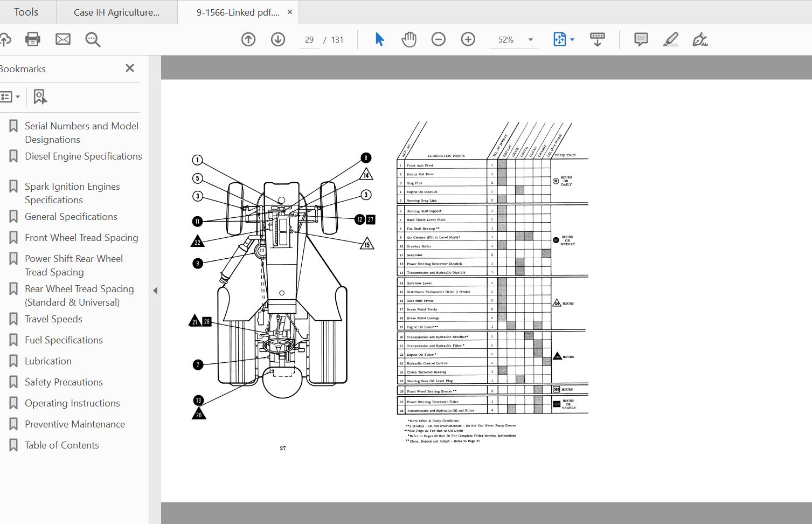Expand the fit page options dropdown
This screenshot has height=524, width=812.
[572, 40]
